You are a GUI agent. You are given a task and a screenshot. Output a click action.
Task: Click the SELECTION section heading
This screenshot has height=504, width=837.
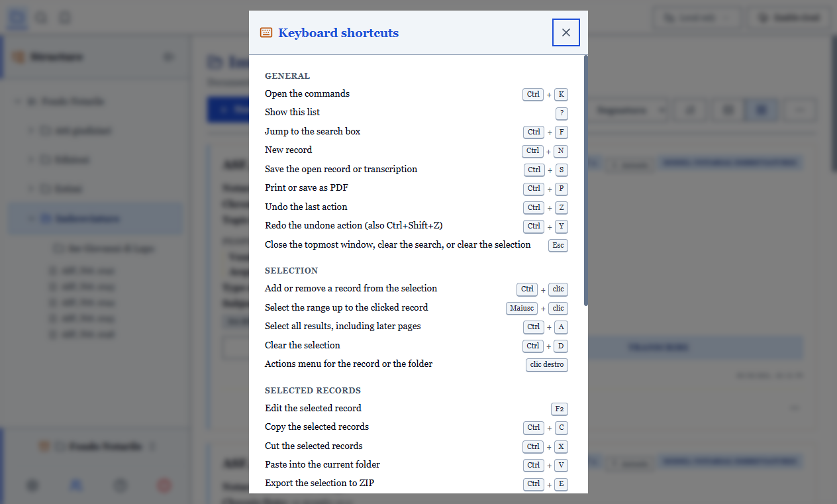[291, 271]
